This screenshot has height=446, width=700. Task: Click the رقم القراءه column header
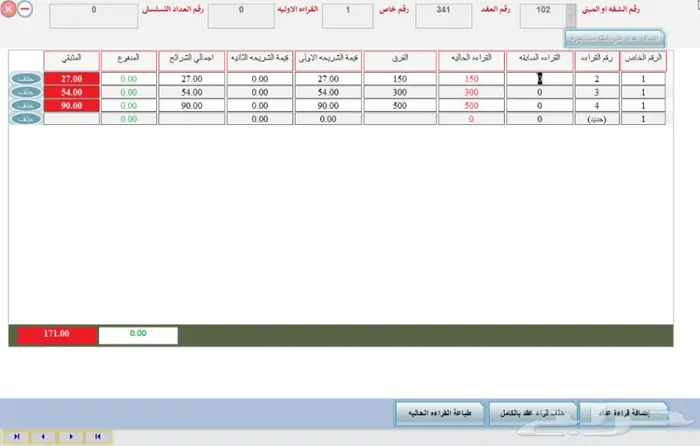[x=597, y=61]
